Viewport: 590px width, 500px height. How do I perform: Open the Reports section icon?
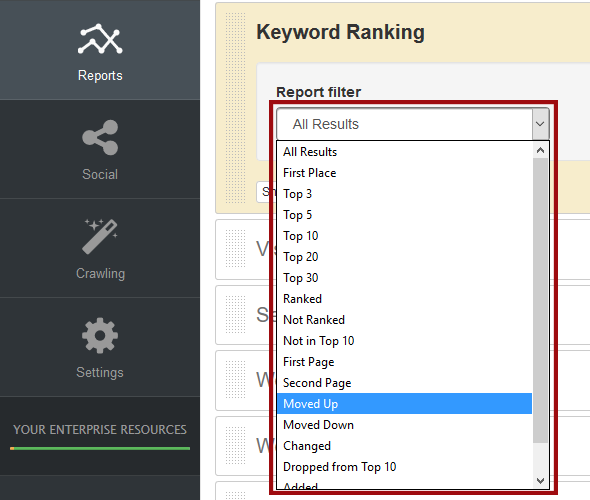point(100,39)
